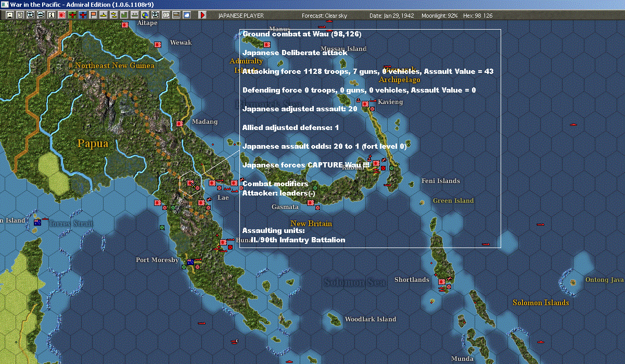The image size is (625, 364).
Task: Click 'Assaulting units:' line
Action: 274,230
